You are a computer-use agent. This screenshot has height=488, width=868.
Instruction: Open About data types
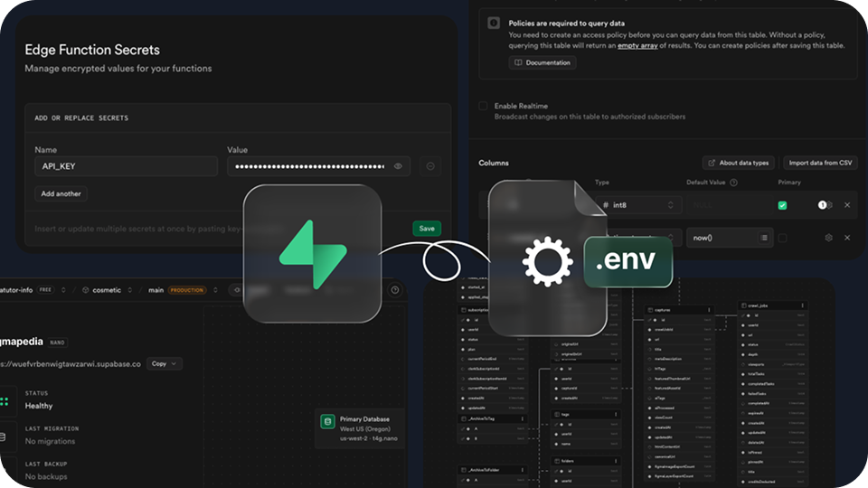tap(738, 163)
